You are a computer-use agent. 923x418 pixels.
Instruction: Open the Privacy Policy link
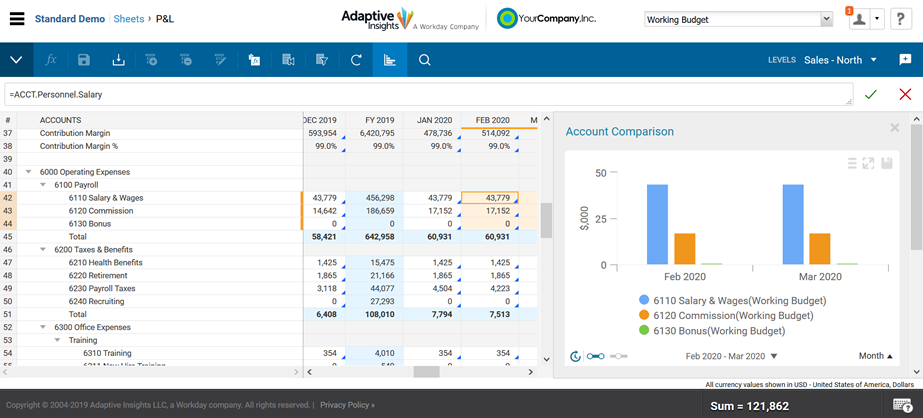point(347,405)
